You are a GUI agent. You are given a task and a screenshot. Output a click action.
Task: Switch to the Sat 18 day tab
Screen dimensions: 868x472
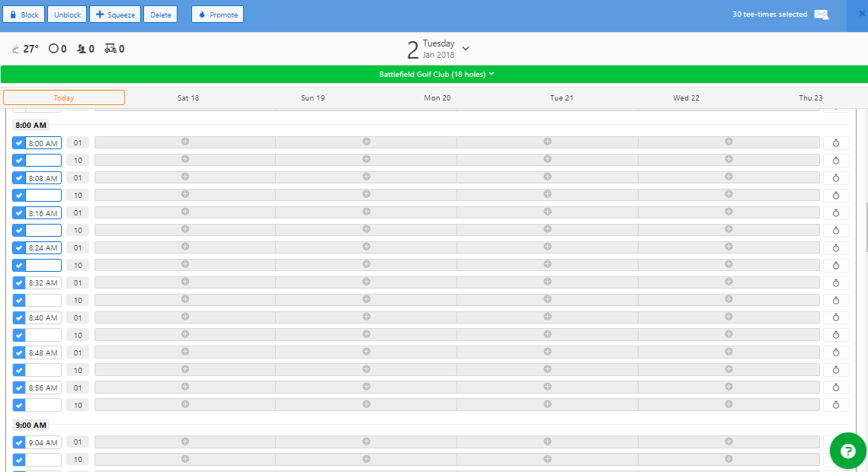click(x=188, y=97)
